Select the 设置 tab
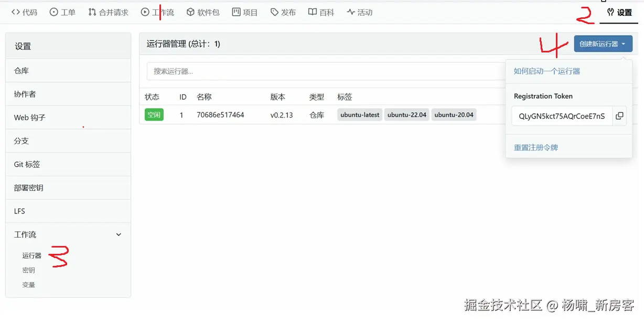 [619, 12]
